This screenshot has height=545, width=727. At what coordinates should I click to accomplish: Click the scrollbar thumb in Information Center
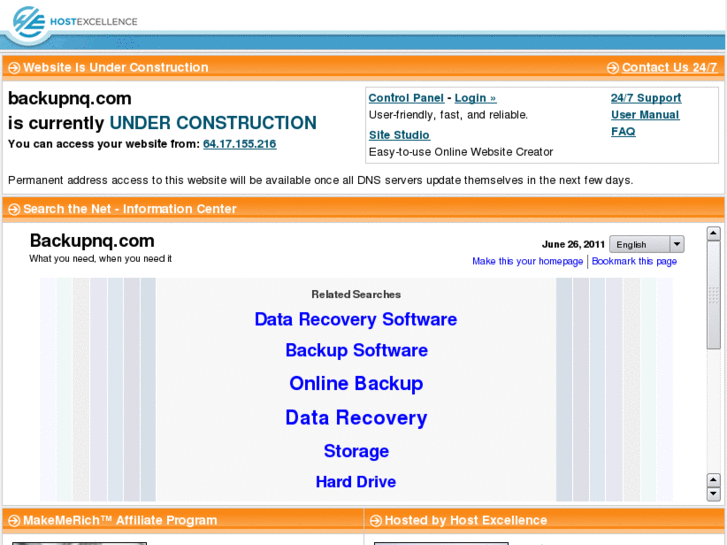pos(714,295)
